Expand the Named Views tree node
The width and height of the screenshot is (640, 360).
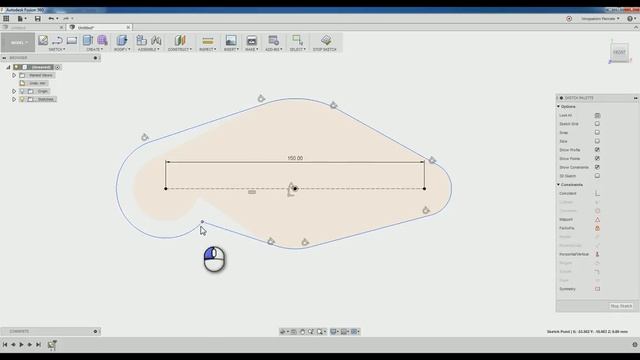click(x=14, y=76)
